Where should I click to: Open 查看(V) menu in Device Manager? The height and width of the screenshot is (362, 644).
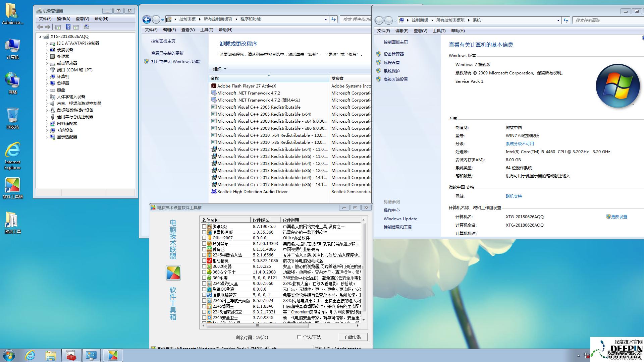(x=82, y=19)
